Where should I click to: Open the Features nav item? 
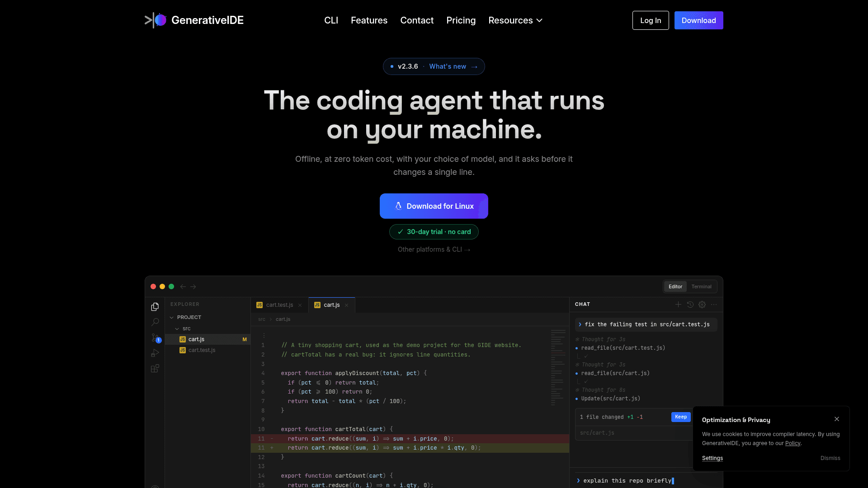[369, 20]
